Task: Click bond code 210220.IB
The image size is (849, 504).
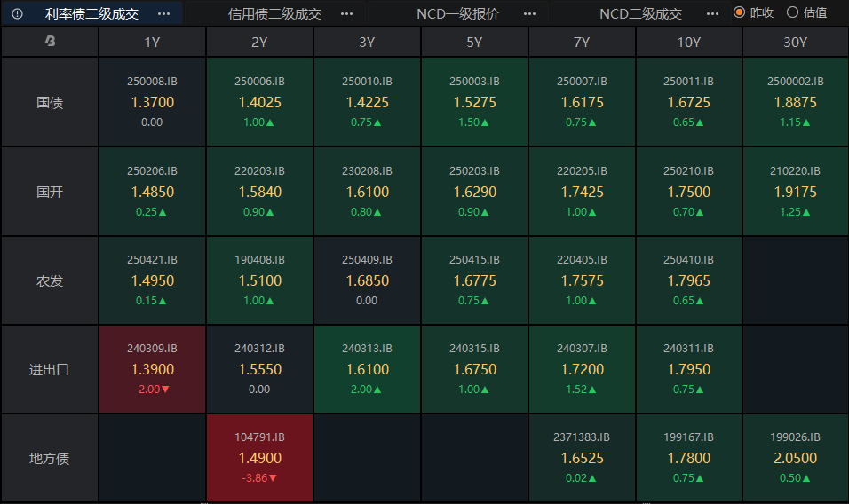Action: click(796, 171)
